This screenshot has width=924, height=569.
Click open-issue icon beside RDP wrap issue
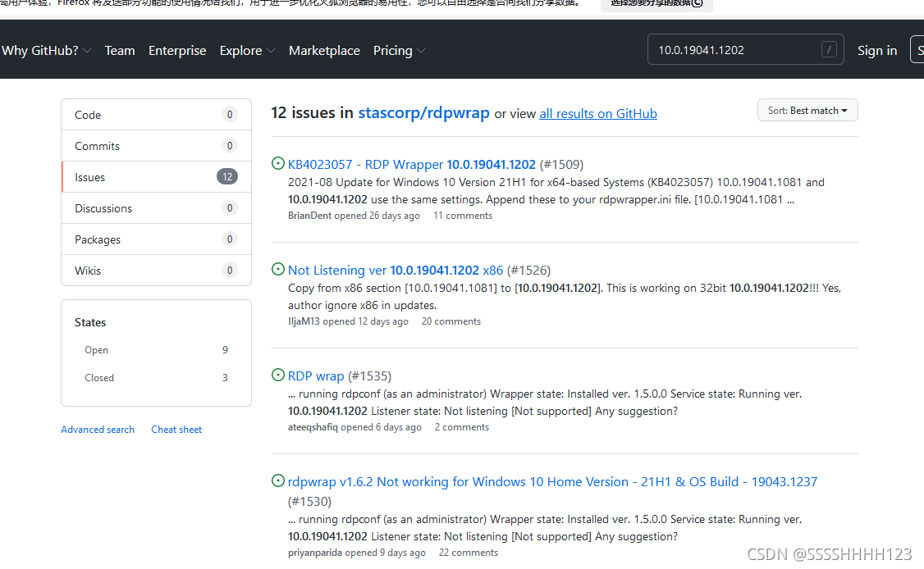pos(278,375)
